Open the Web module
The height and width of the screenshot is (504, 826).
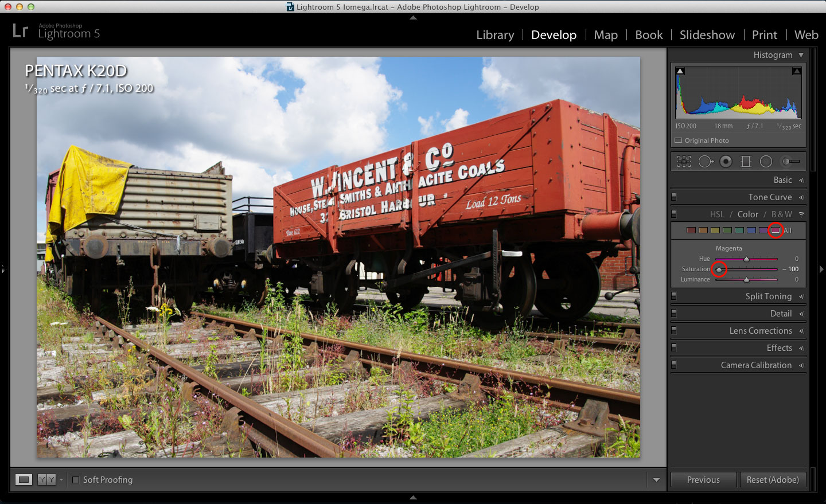[x=806, y=35]
